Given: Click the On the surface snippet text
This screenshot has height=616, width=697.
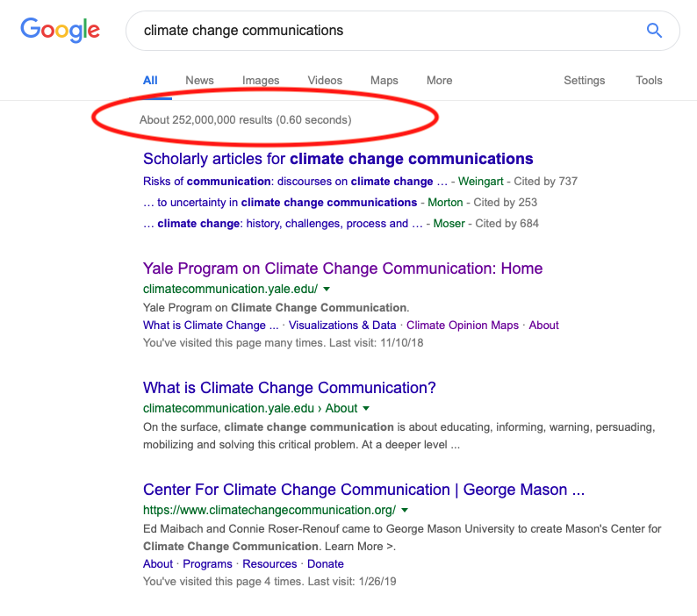Looking at the screenshot, I should [x=399, y=436].
